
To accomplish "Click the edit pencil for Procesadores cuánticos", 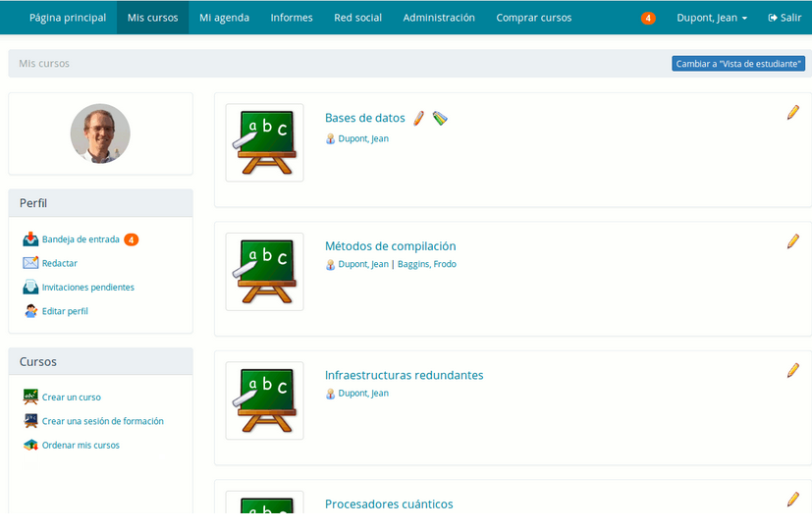I will pyautogui.click(x=792, y=500).
